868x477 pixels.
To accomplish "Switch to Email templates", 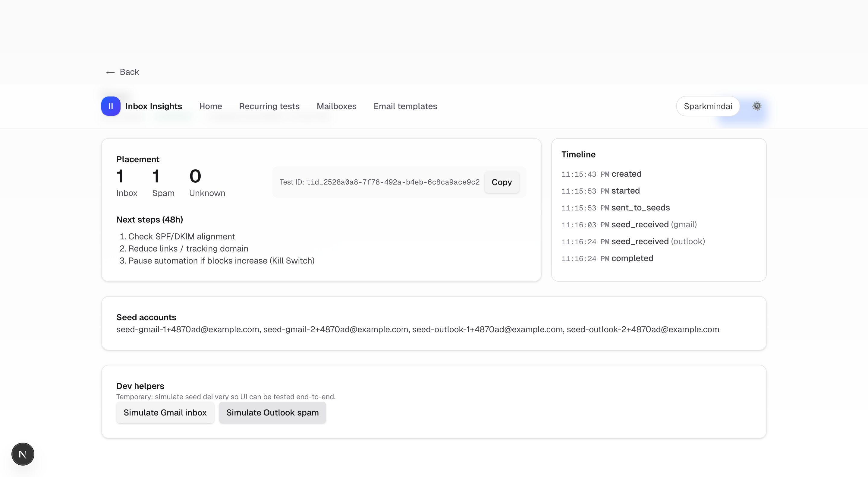I will pos(405,106).
